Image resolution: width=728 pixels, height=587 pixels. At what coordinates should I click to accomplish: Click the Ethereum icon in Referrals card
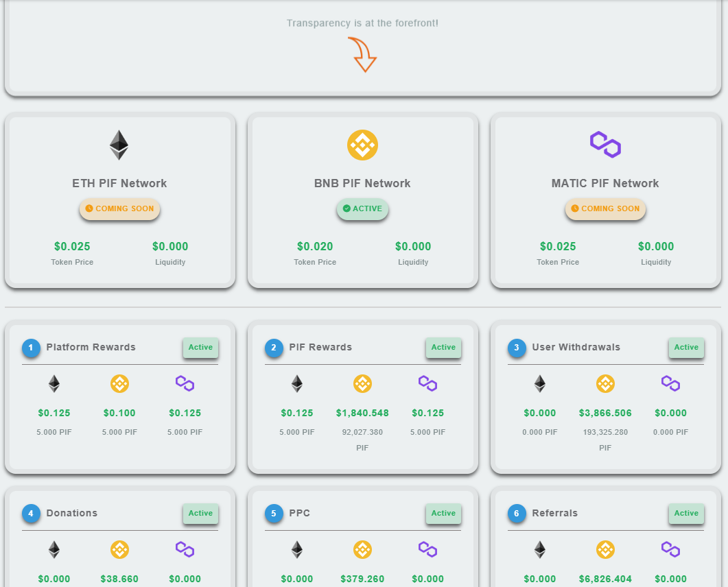(539, 550)
